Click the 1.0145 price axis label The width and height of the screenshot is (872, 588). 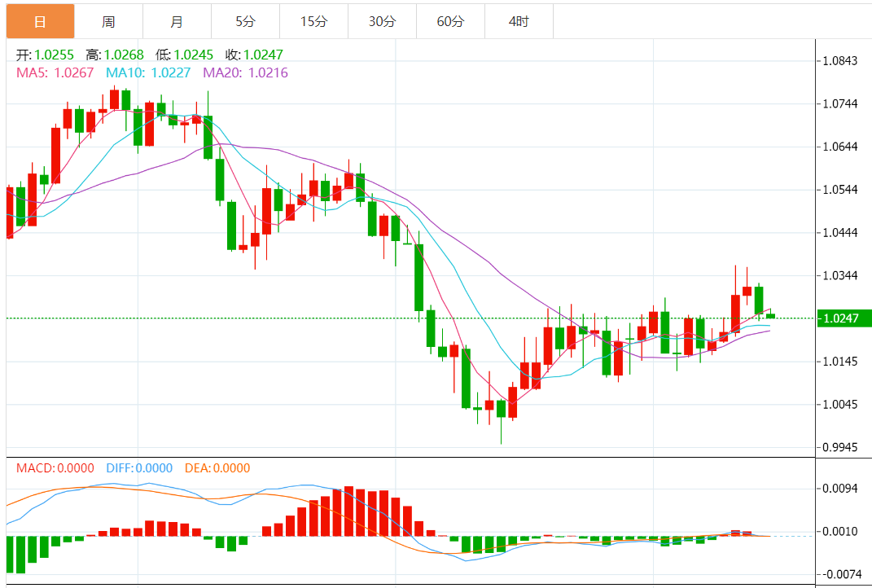click(839, 362)
